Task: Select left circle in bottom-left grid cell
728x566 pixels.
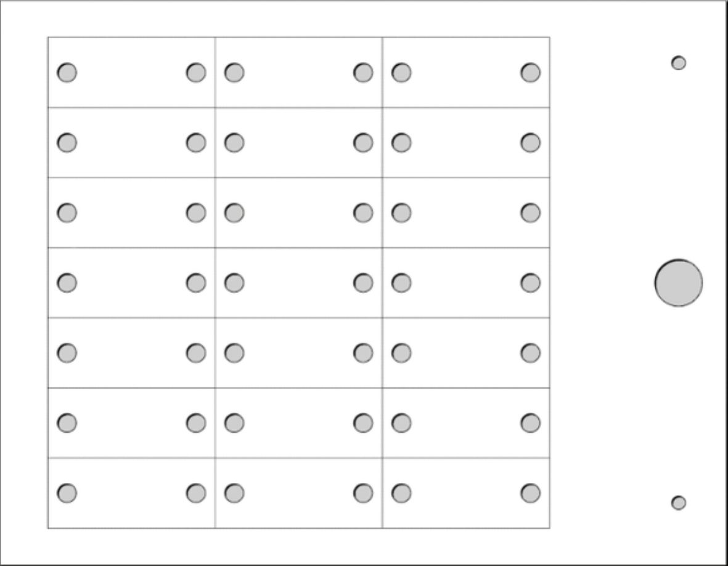Action: pos(67,493)
